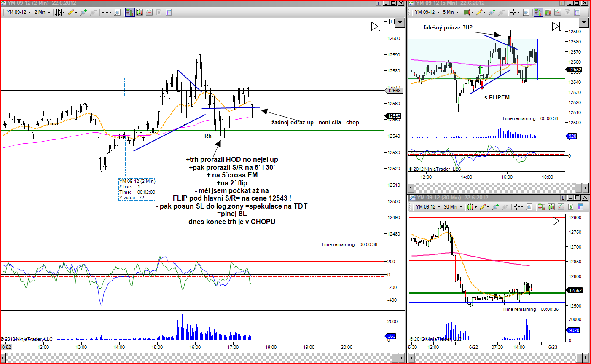Jump to the latest bar in the 30 Min chart
591x364 pixels.
(x=557, y=221)
